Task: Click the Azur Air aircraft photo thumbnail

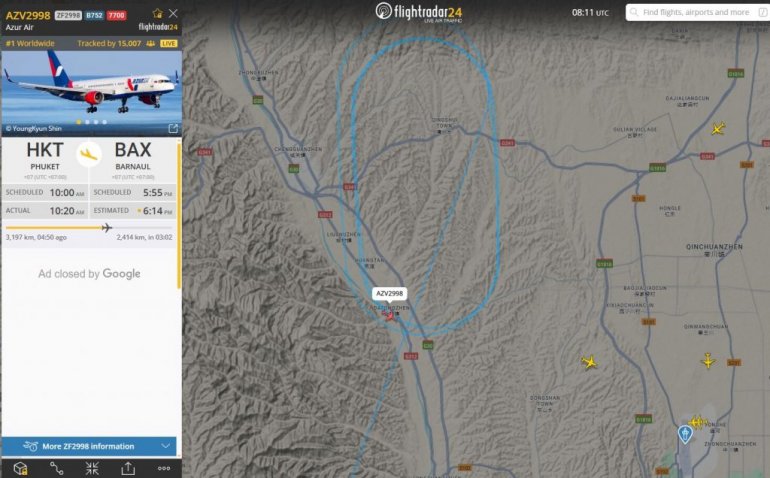Action: pos(91,93)
